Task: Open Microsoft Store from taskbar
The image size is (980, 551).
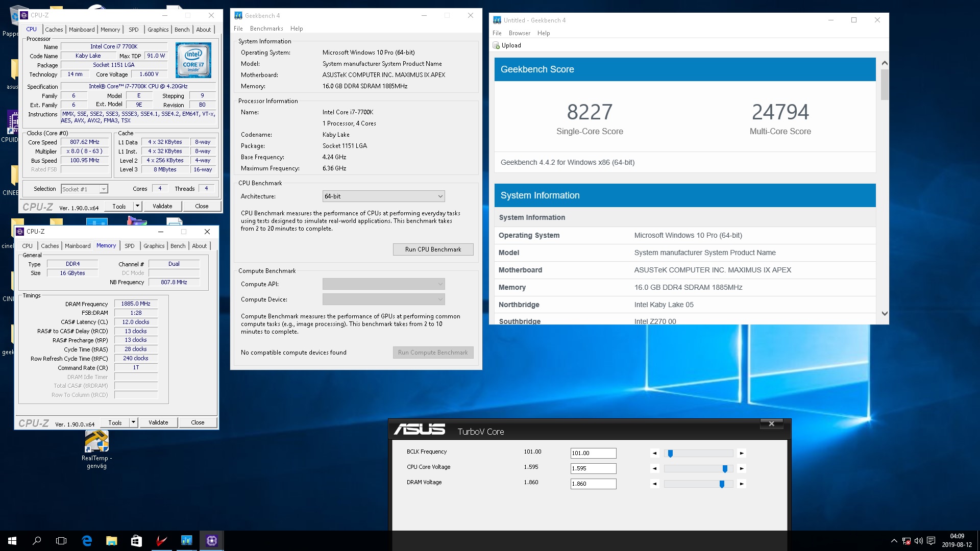Action: (136, 541)
